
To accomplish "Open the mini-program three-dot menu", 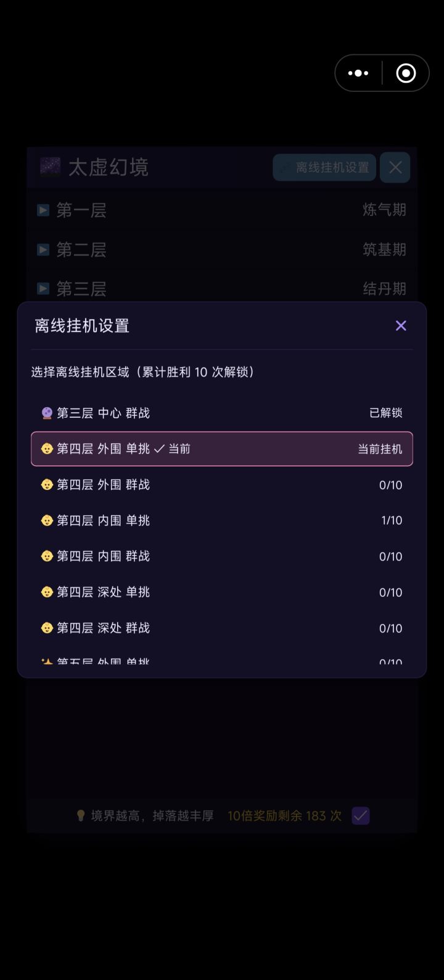I will 358,73.
